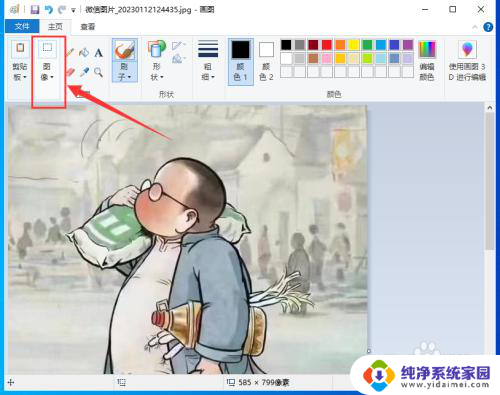Screen dimensions: 500x395
Task: Select 颜色 1 foreground color box
Action: point(241,61)
